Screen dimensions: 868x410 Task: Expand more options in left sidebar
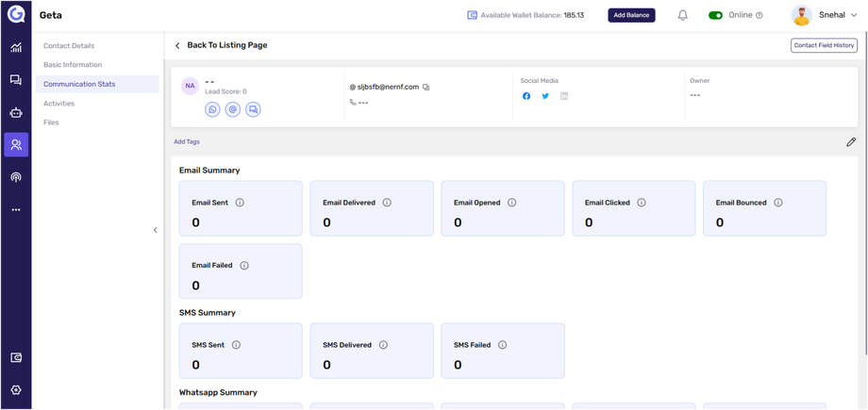16,209
